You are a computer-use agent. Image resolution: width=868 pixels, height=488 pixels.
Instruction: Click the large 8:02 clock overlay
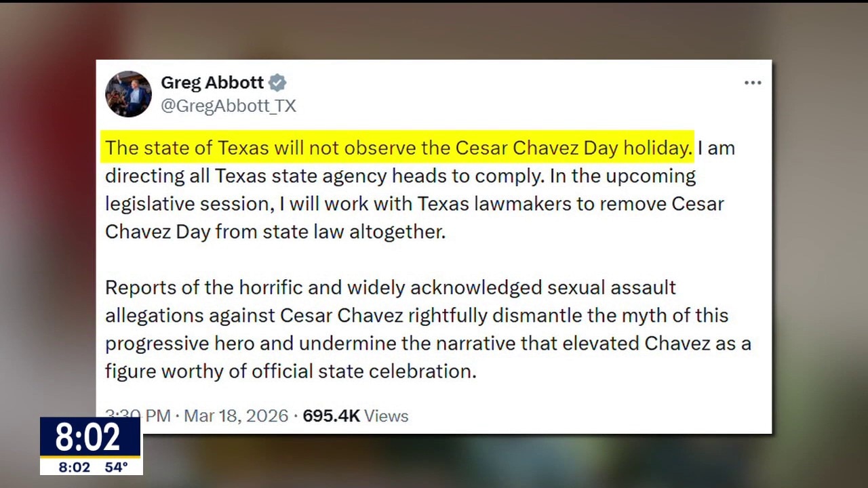point(88,438)
